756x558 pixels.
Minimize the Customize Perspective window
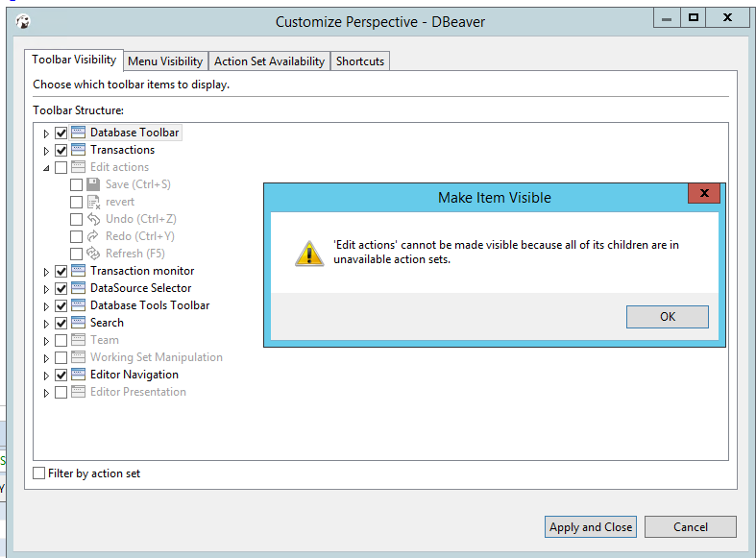coord(667,18)
